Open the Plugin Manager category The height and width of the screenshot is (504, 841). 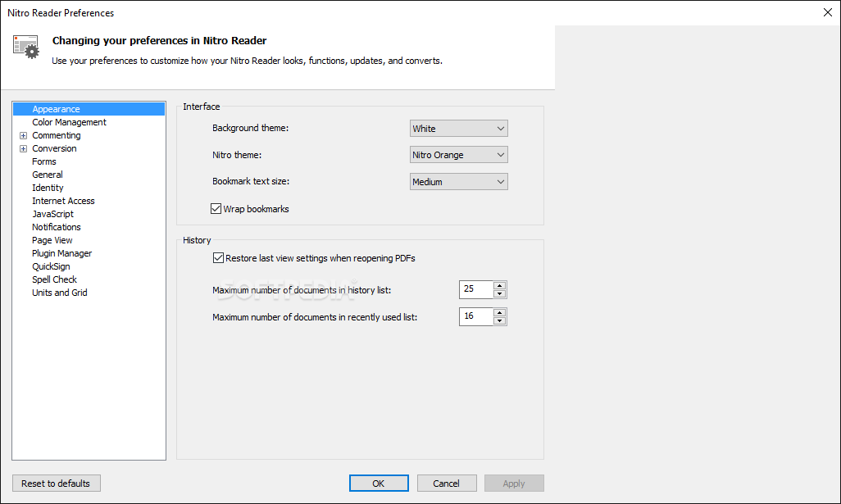(61, 253)
